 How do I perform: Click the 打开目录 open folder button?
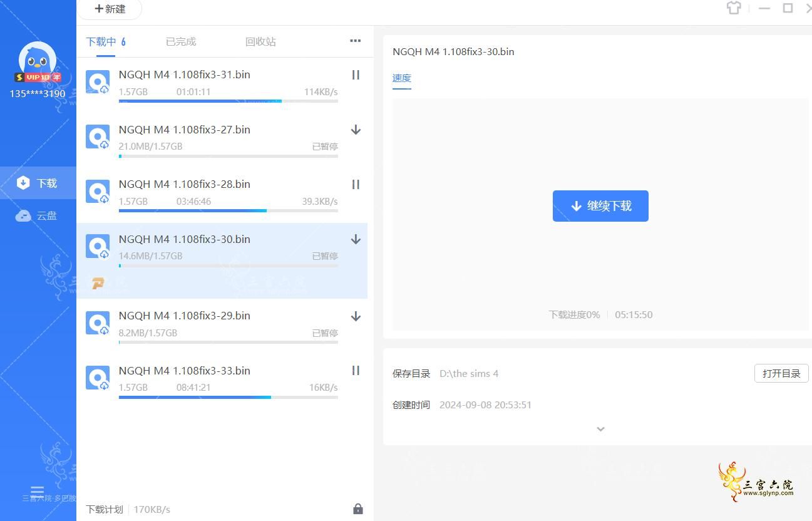click(781, 374)
